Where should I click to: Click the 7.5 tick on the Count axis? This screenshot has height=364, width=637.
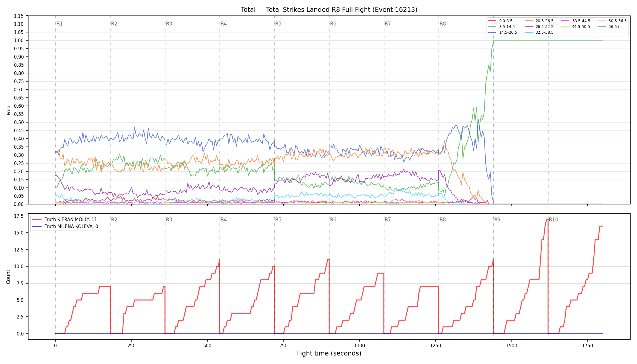[20, 283]
